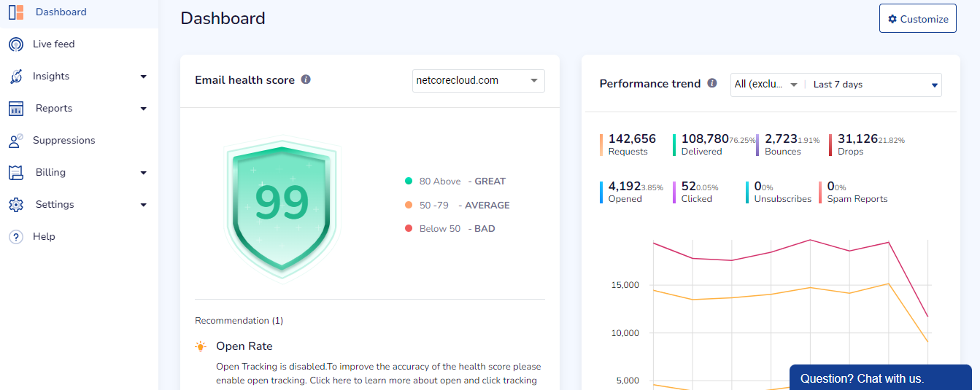980x390 pixels.
Task: Click the Suppressions person icon
Action: point(16,141)
